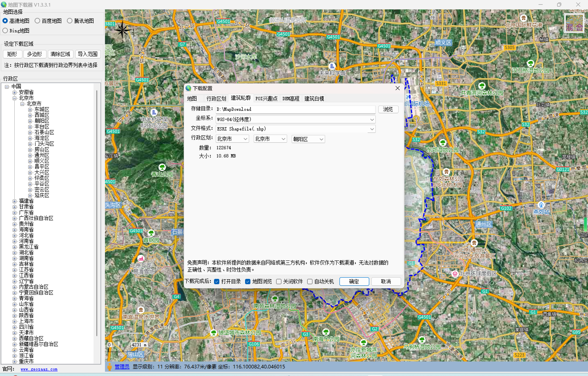Click the hybrid map layer thumbnail
Screen dimensions: 588x376
pos(574,24)
